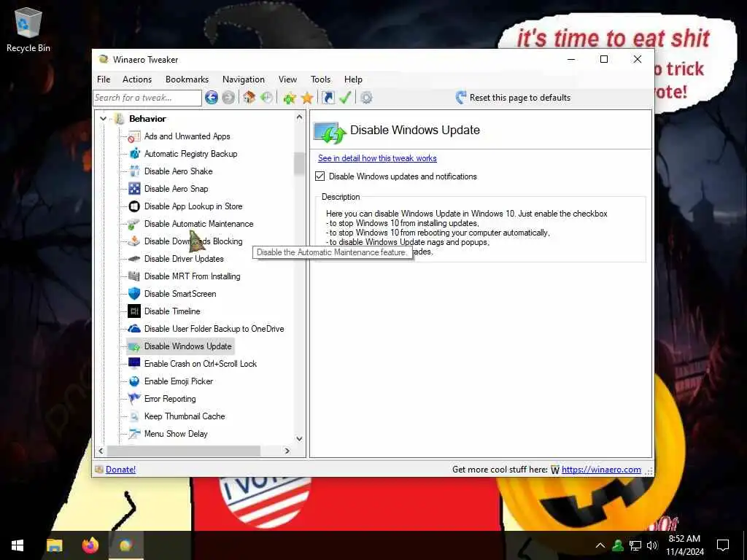Open the View menu

287,79
